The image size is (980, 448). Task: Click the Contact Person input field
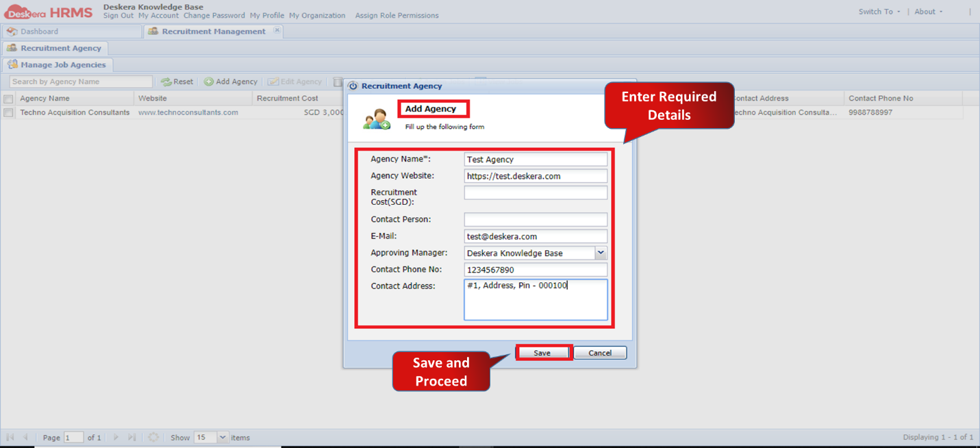[536, 220]
